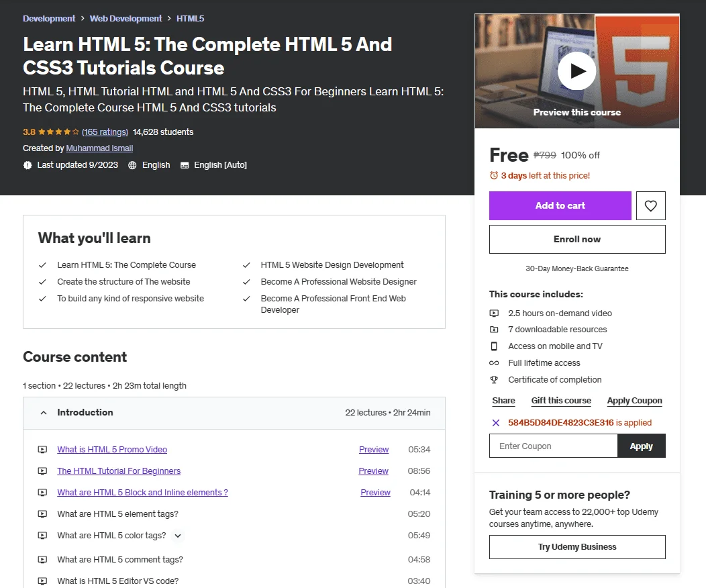Click checkmark beside Learn HTML 5: The Complete Course
This screenshot has height=588, width=706.
click(x=42, y=265)
